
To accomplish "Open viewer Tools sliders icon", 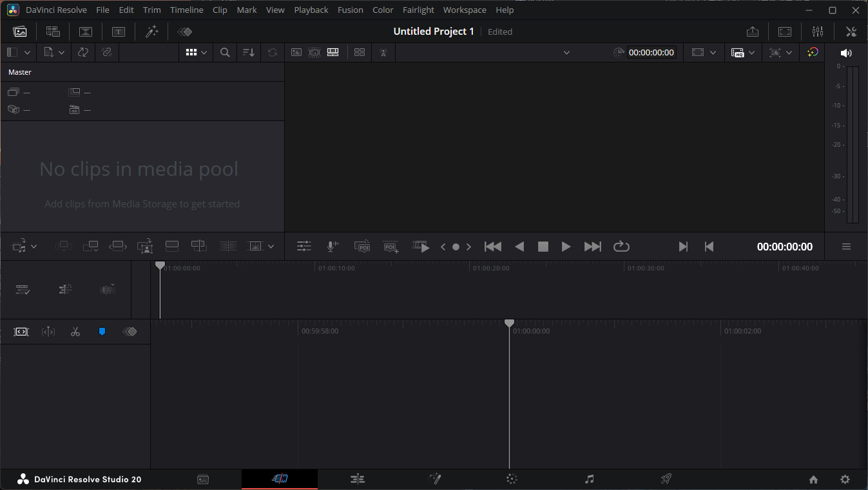I will pyautogui.click(x=304, y=247).
